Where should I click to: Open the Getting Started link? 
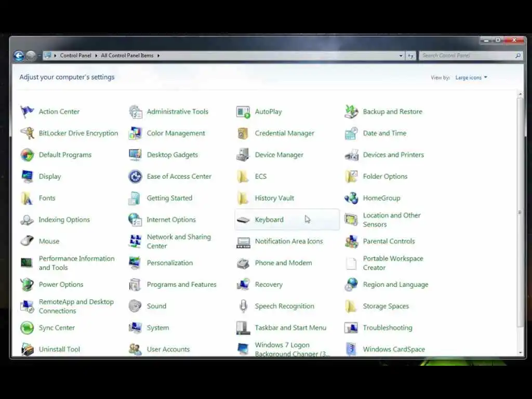coord(169,198)
